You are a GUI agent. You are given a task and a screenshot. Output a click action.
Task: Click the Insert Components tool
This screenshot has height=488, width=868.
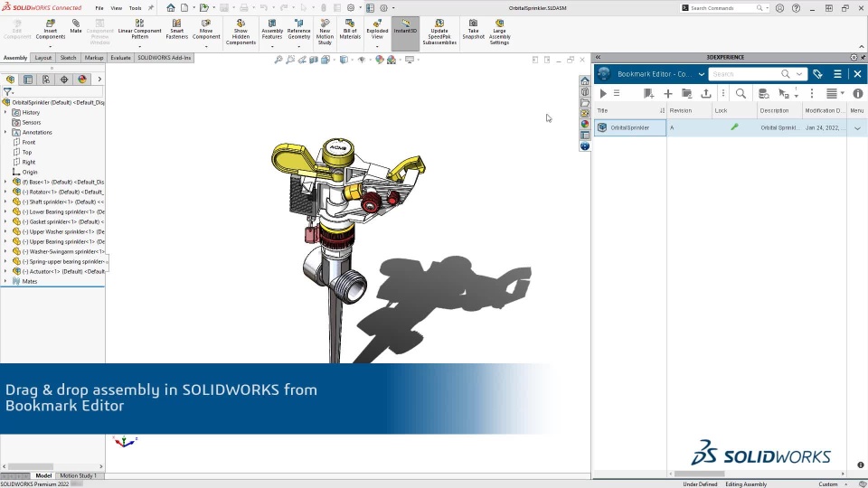point(51,29)
